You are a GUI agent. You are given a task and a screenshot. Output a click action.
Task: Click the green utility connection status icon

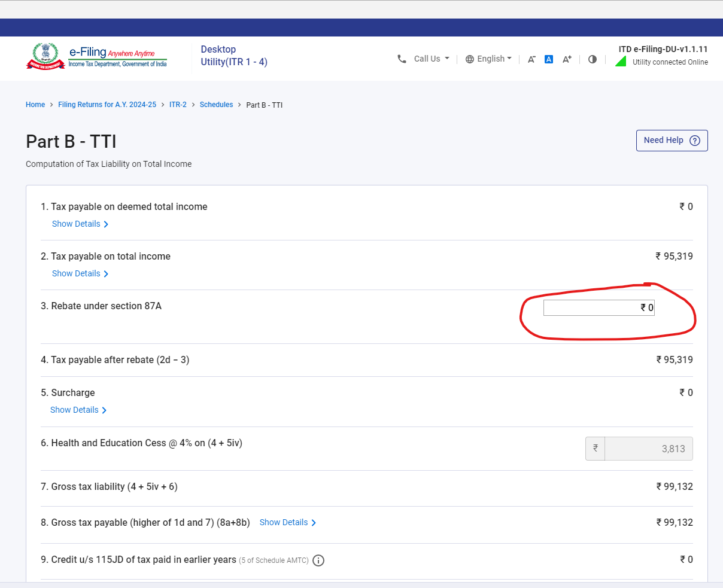point(621,62)
